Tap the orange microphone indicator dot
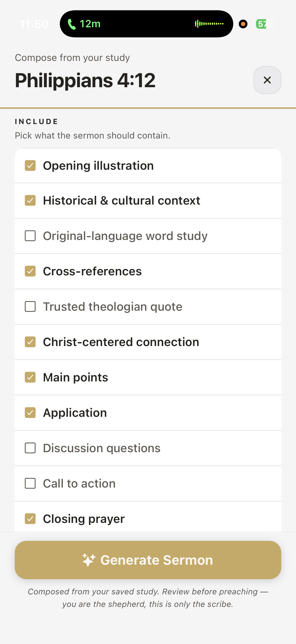 point(243,24)
